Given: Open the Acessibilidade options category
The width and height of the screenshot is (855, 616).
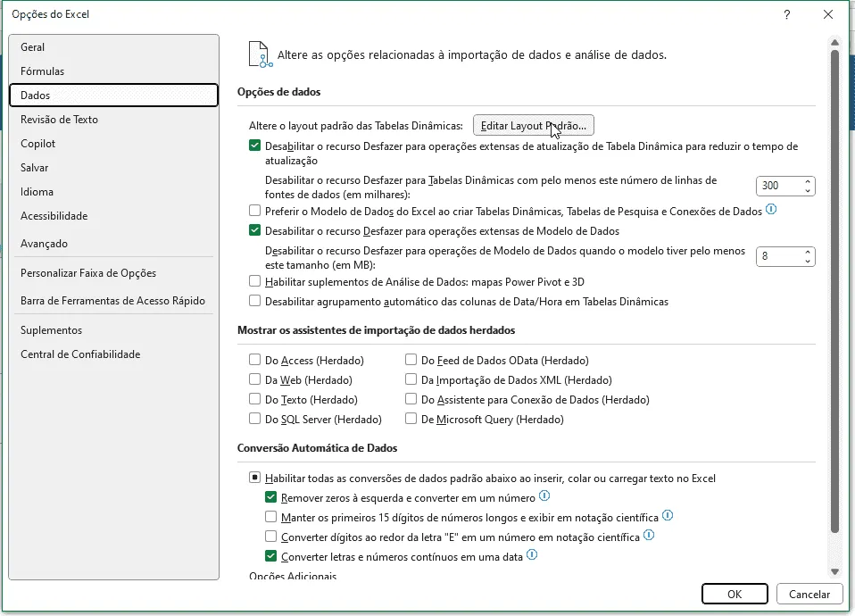Looking at the screenshot, I should pos(114,215).
